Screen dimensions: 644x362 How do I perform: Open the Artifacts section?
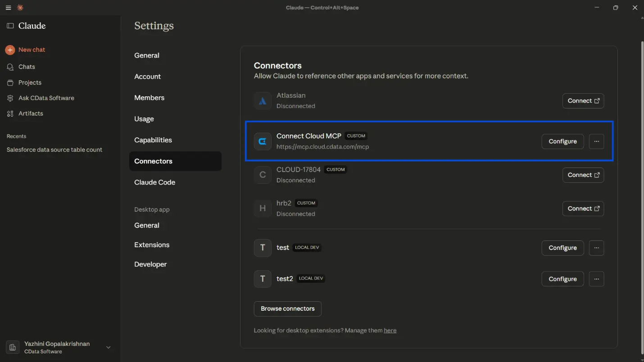pyautogui.click(x=30, y=113)
